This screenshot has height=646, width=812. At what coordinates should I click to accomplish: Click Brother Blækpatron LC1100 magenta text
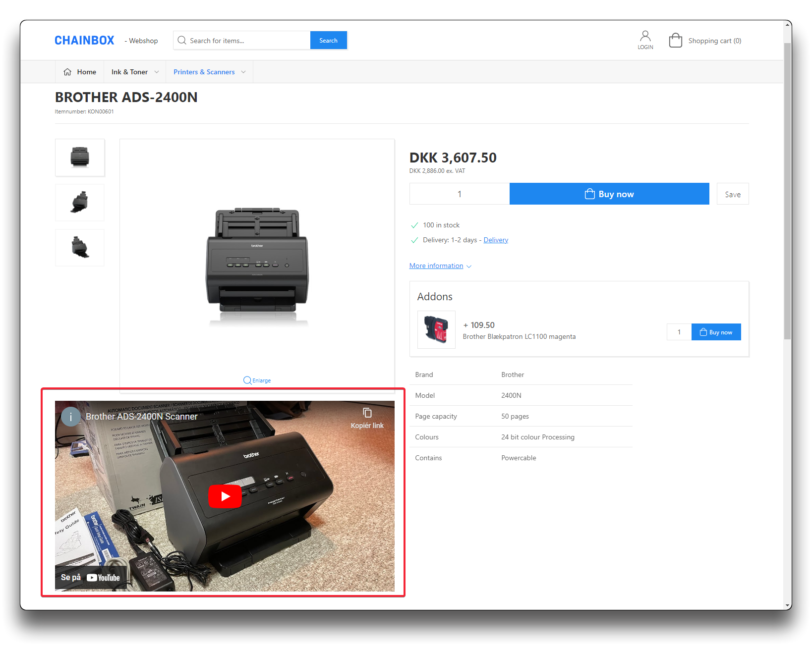[519, 336]
